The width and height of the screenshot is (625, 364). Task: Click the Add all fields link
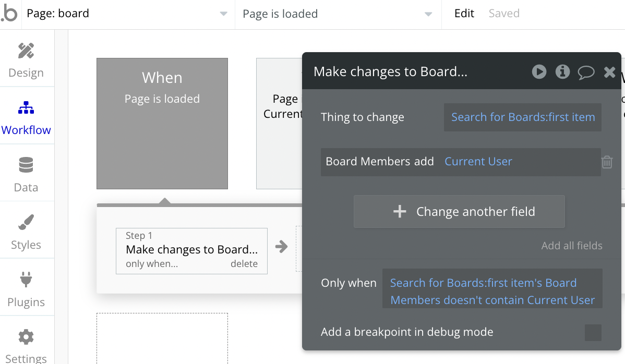coord(572,246)
